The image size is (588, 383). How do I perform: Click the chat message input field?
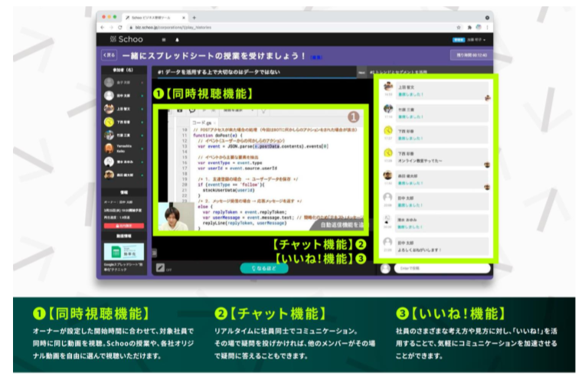click(x=442, y=268)
